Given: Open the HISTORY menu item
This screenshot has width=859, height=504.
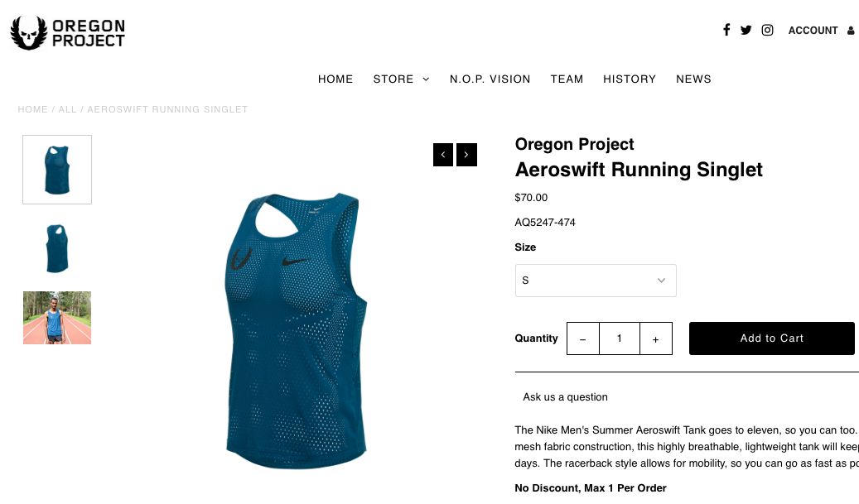Looking at the screenshot, I should tap(630, 79).
